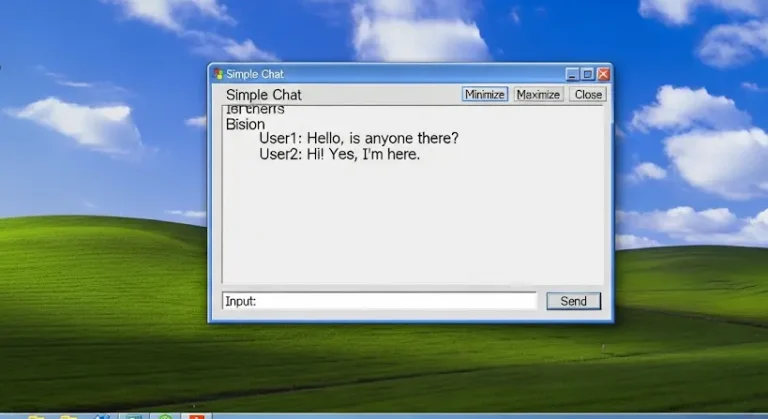Click the labeled Maximize text button
This screenshot has height=419, width=768.
pyautogui.click(x=538, y=94)
